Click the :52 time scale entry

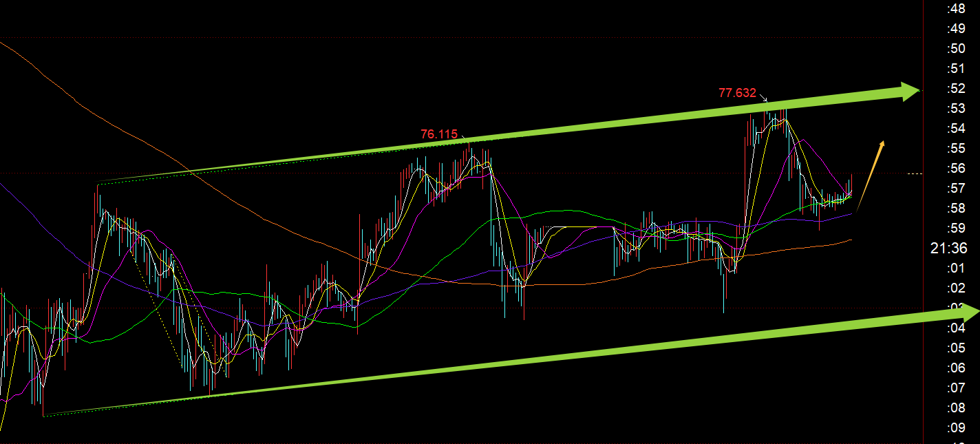(955, 89)
